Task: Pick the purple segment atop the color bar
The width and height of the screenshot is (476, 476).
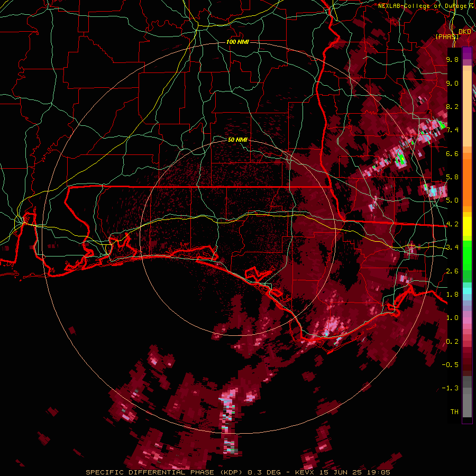Action: coord(467,53)
